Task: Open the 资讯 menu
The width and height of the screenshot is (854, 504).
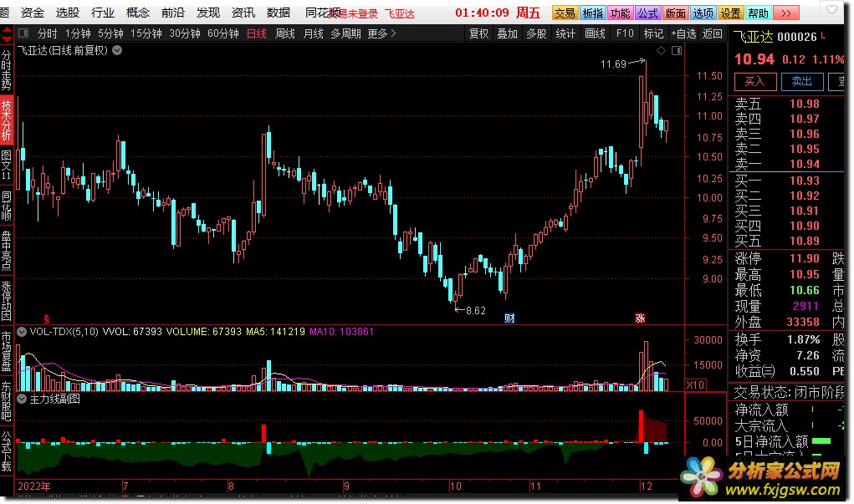Action: click(243, 13)
